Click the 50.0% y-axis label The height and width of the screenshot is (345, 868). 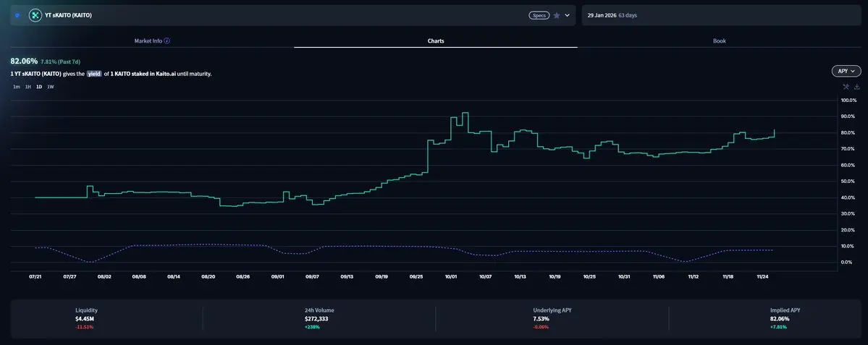849,182
